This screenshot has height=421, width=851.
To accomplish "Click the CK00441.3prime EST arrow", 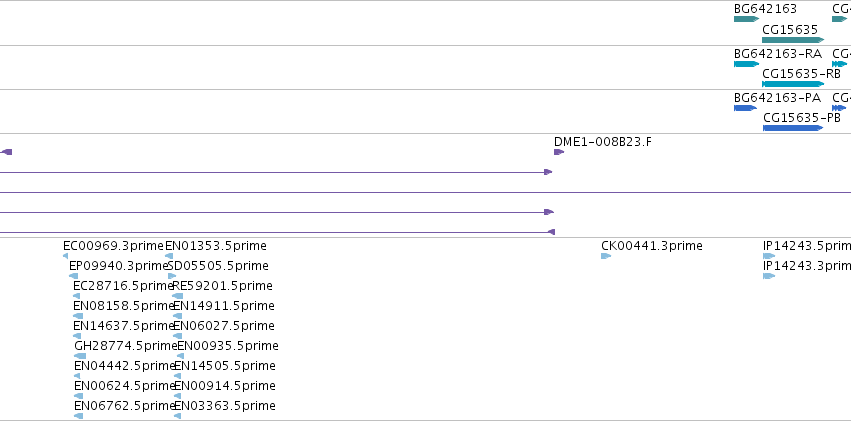I will [x=606, y=256].
